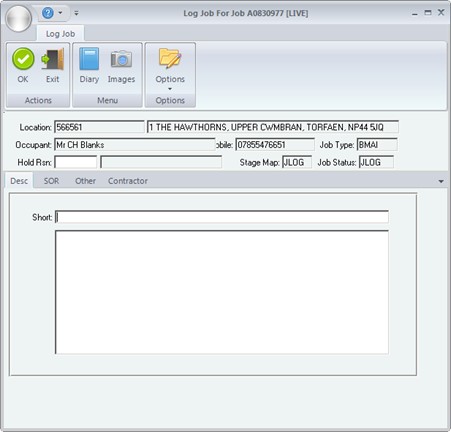Screen dimensions: 451x432
Task: Switch to the SOR tab
Action: pos(51,181)
